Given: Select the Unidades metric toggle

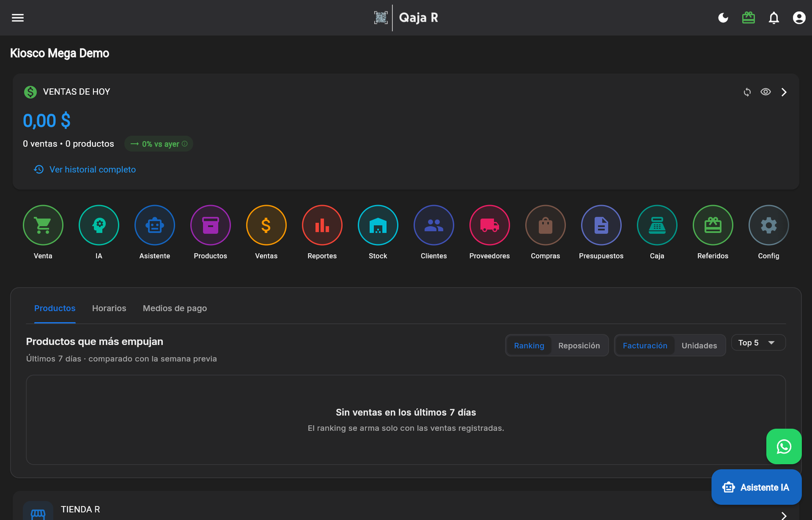Looking at the screenshot, I should click(x=699, y=346).
